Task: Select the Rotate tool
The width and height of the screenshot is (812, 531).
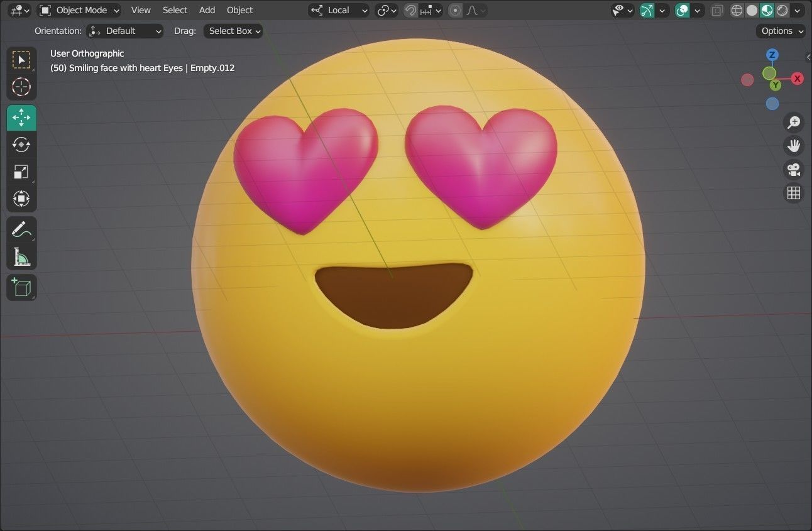Action: [21, 145]
